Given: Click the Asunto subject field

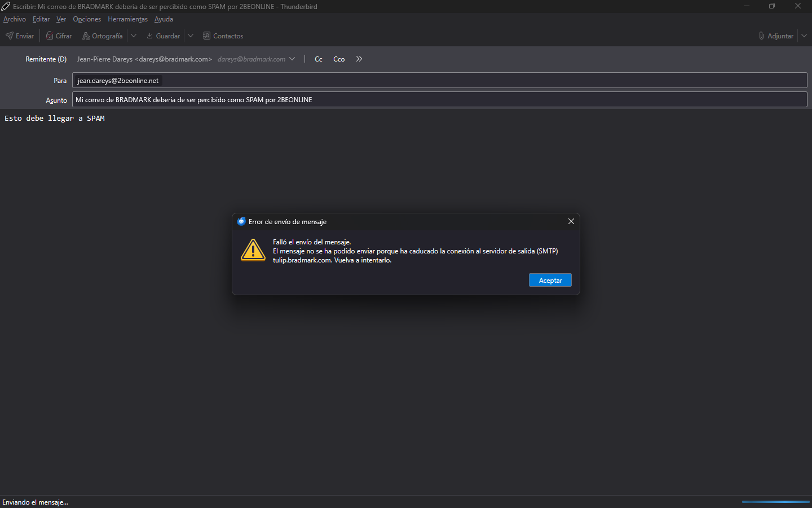Looking at the screenshot, I should click(x=440, y=99).
